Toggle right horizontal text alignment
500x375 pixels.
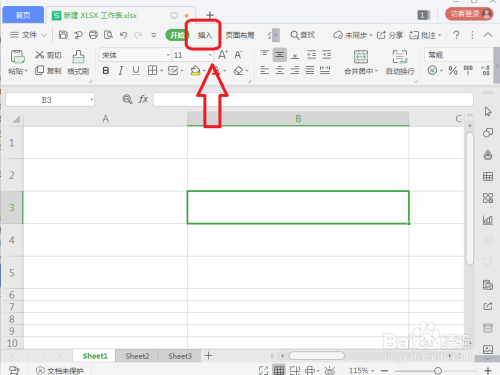click(x=295, y=70)
